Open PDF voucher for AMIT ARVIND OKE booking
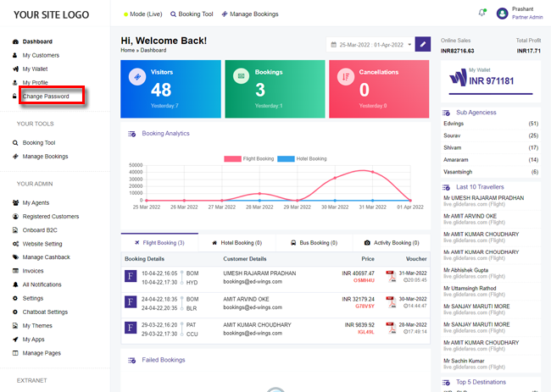Image resolution: width=551 pixels, height=392 pixels. click(391, 301)
